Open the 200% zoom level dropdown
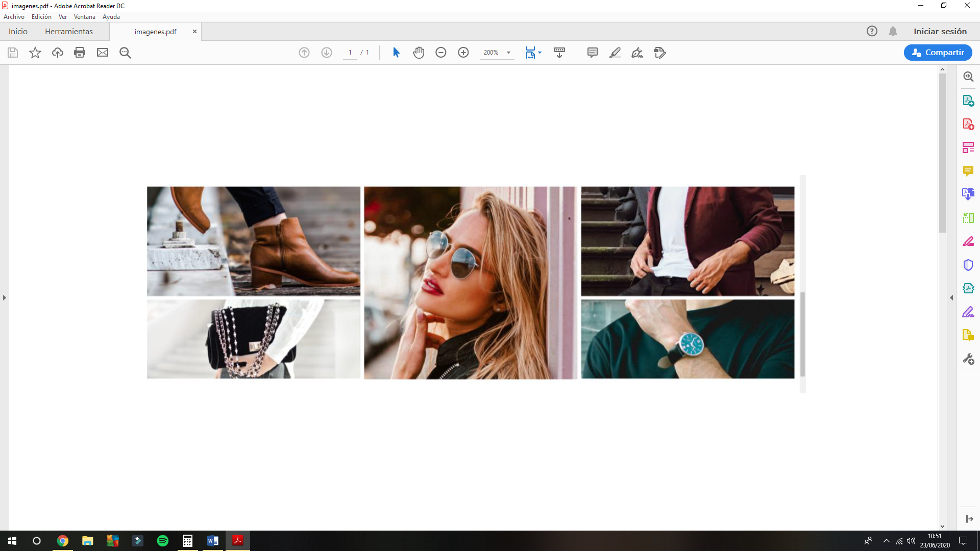The width and height of the screenshot is (980, 551). coord(508,53)
